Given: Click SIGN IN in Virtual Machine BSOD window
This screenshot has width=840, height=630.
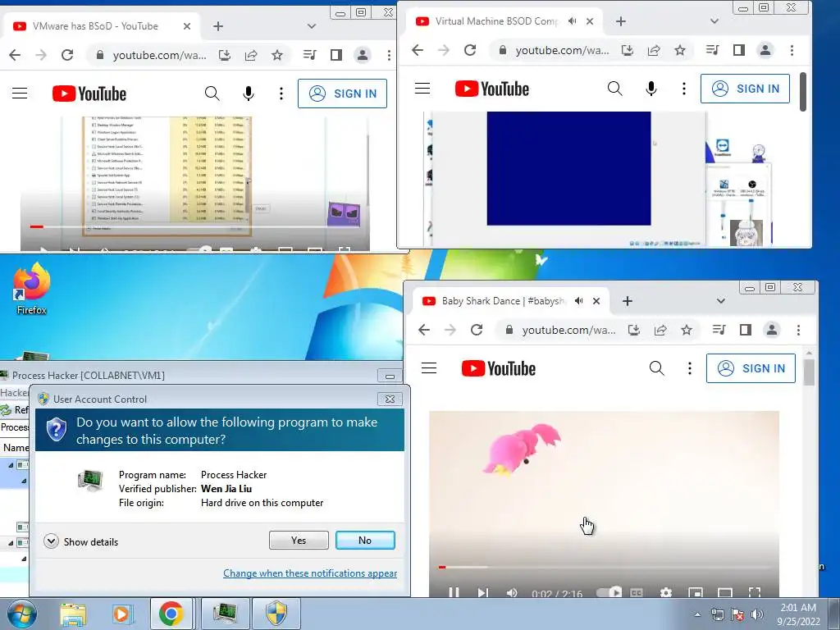Looking at the screenshot, I should (745, 89).
